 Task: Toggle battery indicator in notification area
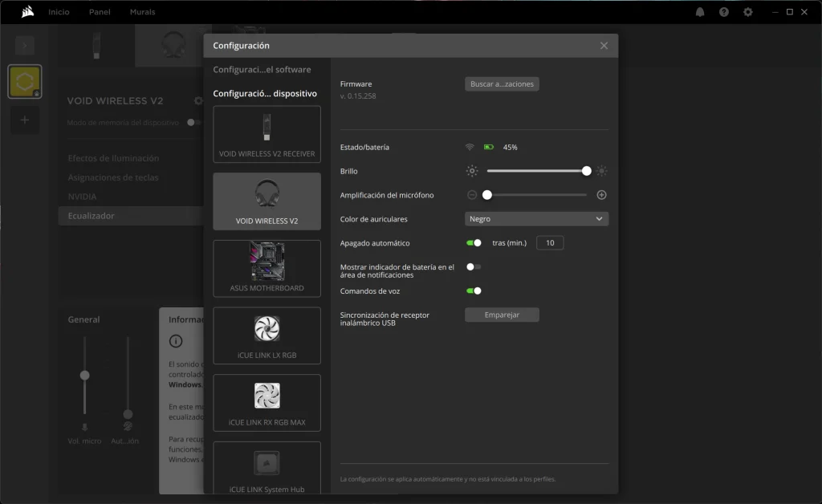tap(474, 266)
